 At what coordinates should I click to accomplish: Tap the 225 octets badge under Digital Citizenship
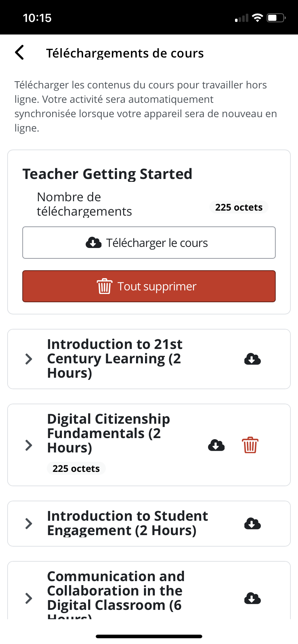coord(76,469)
